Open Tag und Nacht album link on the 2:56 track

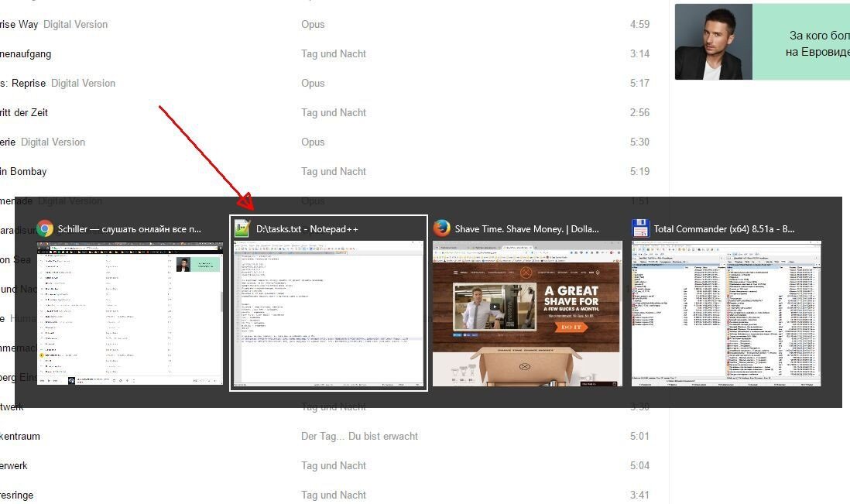[334, 113]
